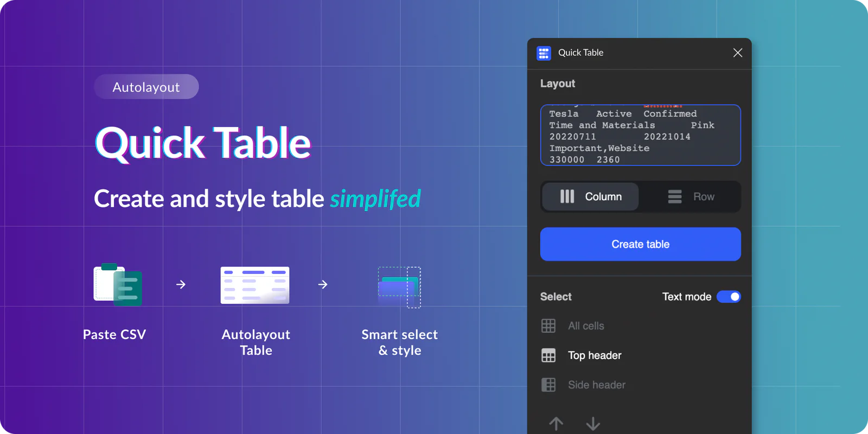Click the Quick Table panel title text
868x434 pixels.
pyautogui.click(x=580, y=53)
